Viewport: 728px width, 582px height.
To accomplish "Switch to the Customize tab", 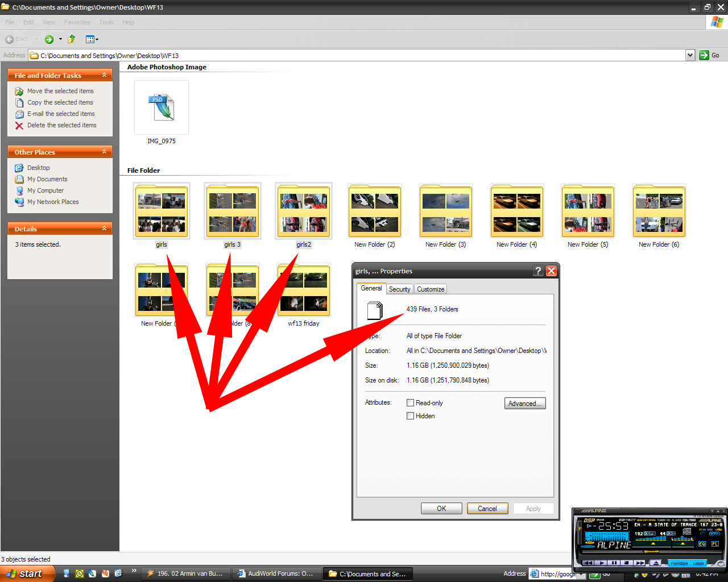I will click(x=431, y=289).
